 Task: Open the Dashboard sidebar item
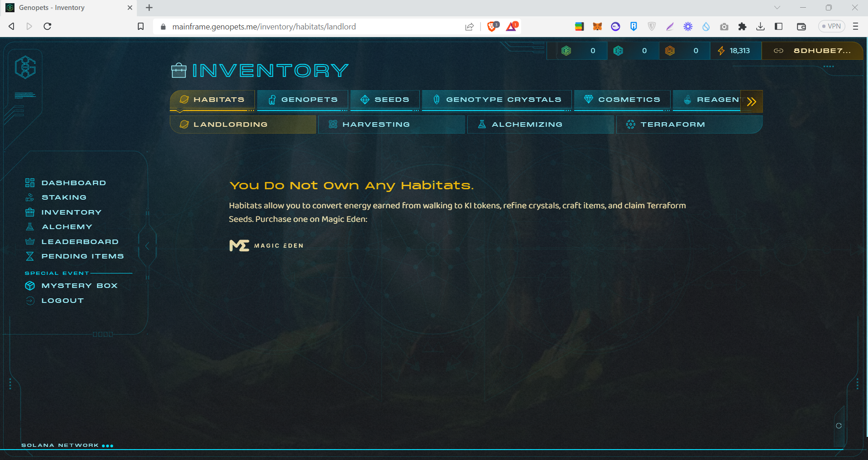point(66,183)
